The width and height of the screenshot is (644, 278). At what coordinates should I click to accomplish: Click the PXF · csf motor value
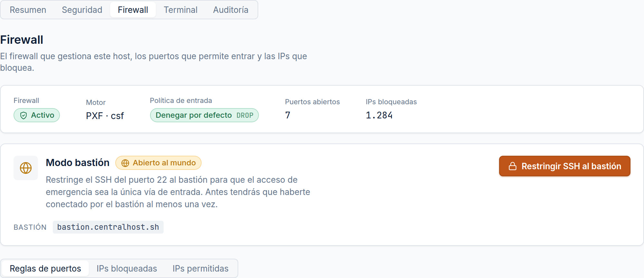[105, 116]
